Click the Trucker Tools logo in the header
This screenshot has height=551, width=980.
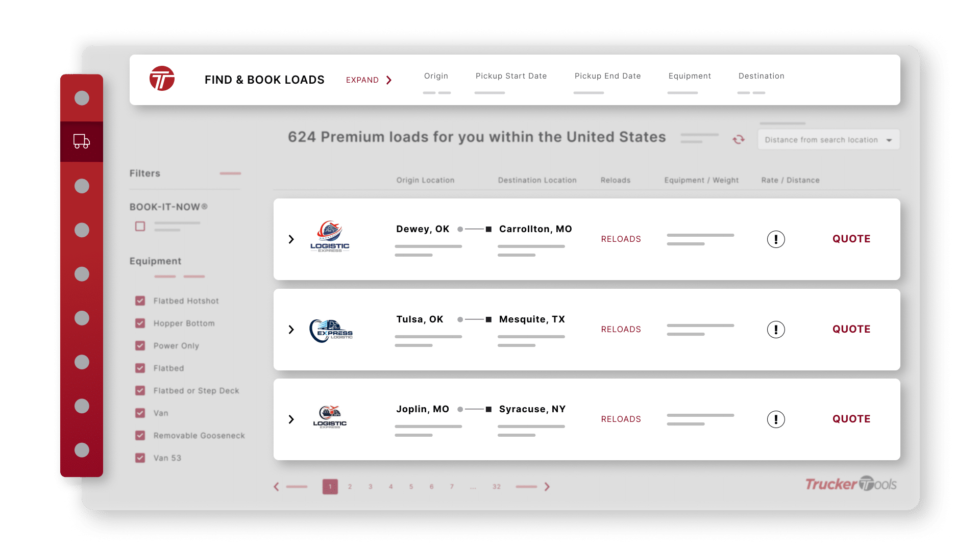(162, 78)
